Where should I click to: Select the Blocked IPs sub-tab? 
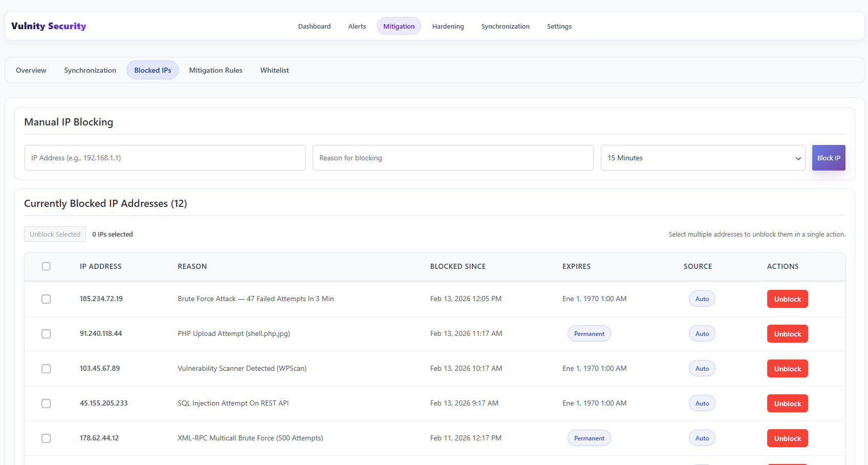point(153,70)
